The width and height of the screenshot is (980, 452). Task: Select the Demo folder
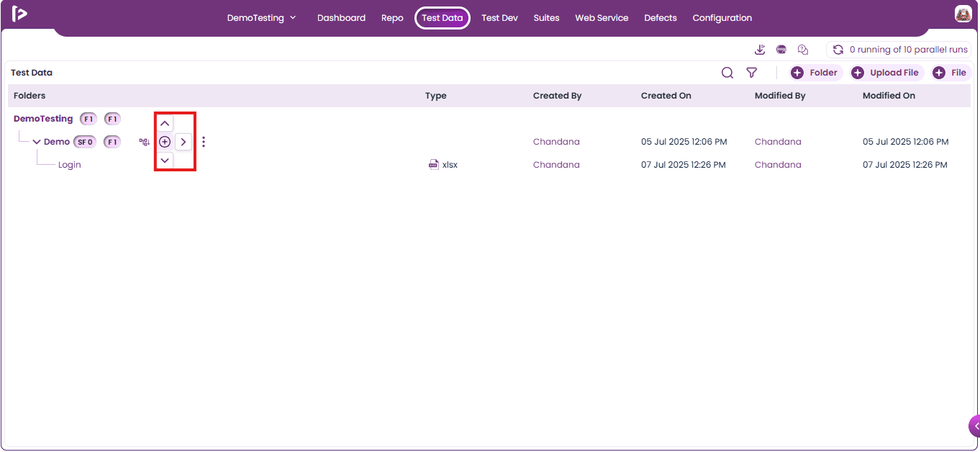pos(57,142)
